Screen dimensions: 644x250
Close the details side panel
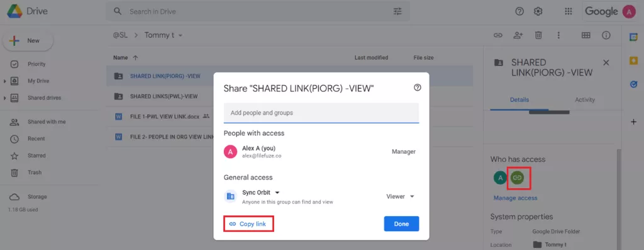tap(606, 62)
